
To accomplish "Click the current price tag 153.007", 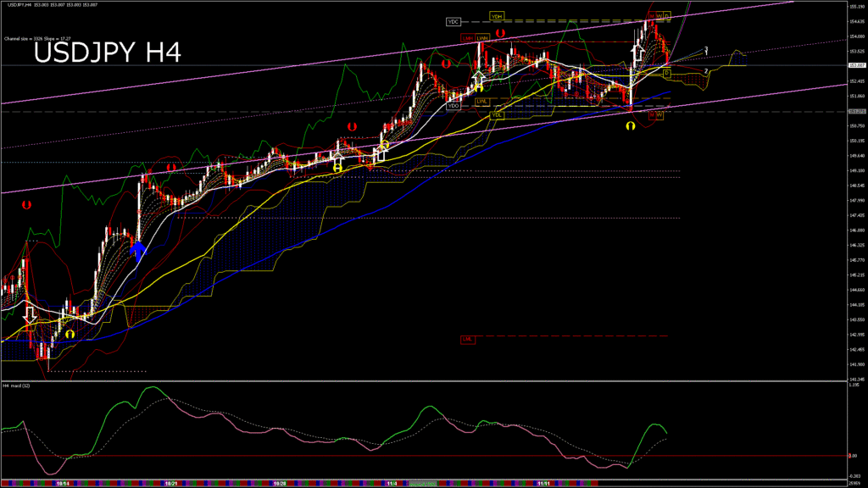I will pos(857,65).
